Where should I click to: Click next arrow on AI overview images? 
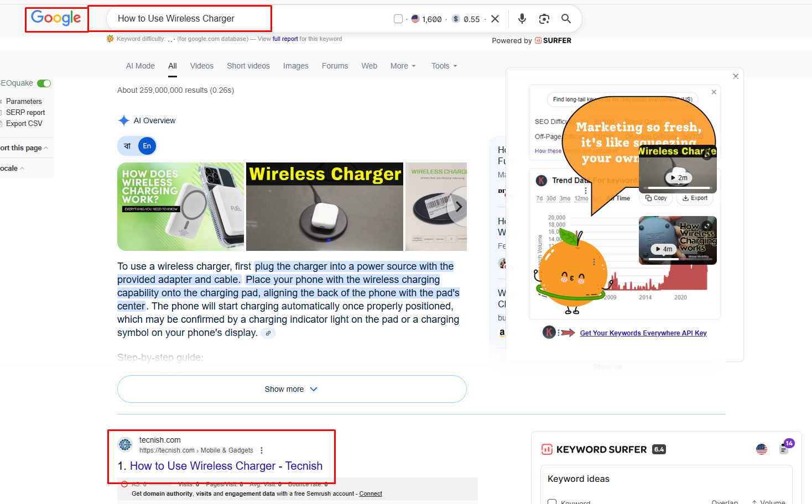(x=458, y=207)
